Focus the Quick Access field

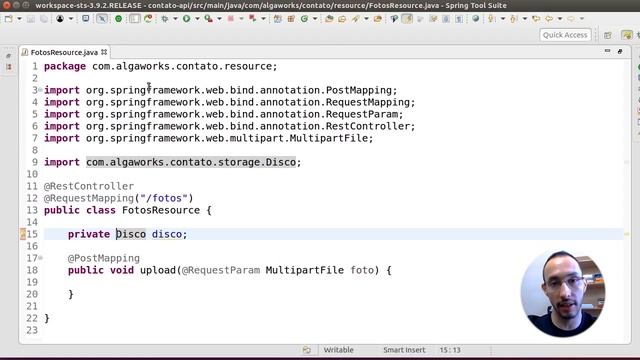[x=565, y=35]
